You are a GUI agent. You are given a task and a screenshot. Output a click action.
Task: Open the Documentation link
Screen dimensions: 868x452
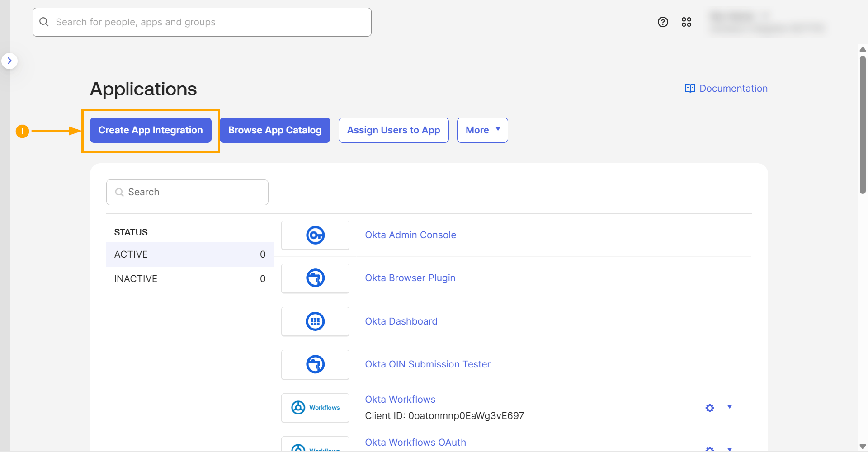click(726, 89)
